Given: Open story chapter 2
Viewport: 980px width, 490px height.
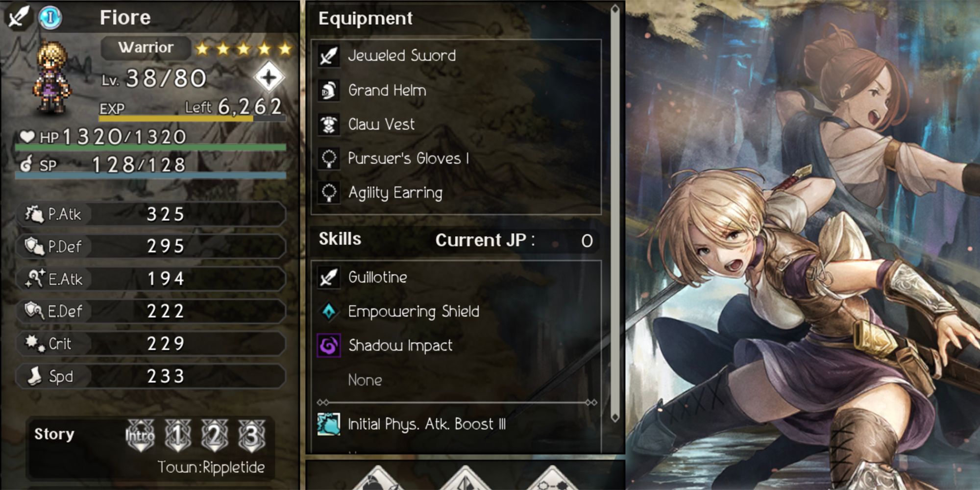Looking at the screenshot, I should pos(215,435).
